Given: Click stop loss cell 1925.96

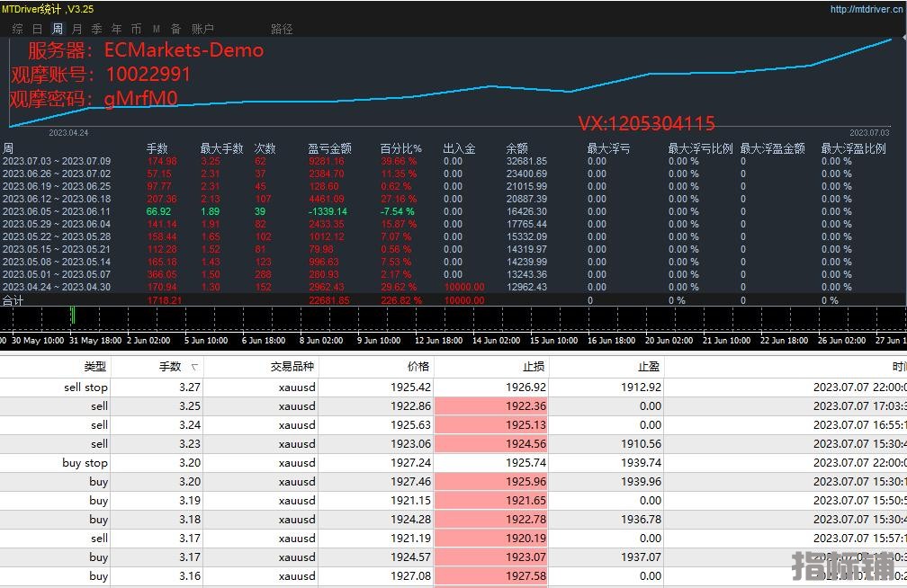Looking at the screenshot, I should pos(491,482).
